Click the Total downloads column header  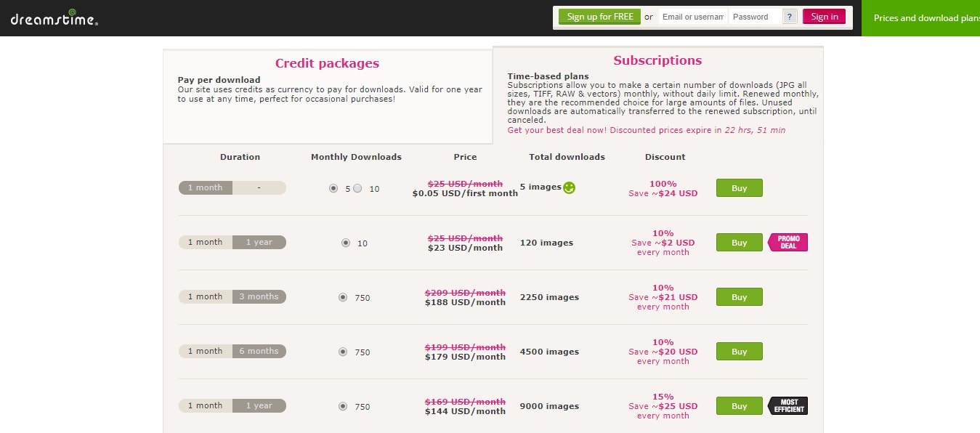coord(567,157)
